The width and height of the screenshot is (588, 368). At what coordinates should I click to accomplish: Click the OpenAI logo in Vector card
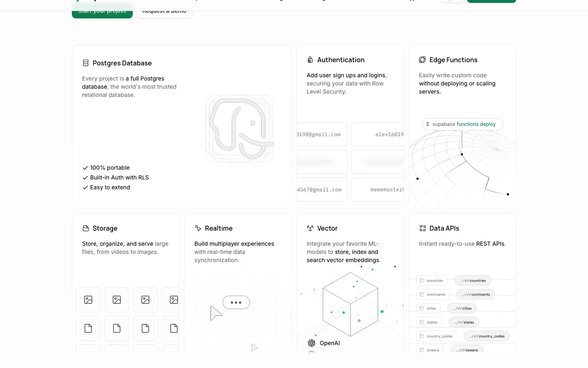(x=312, y=343)
